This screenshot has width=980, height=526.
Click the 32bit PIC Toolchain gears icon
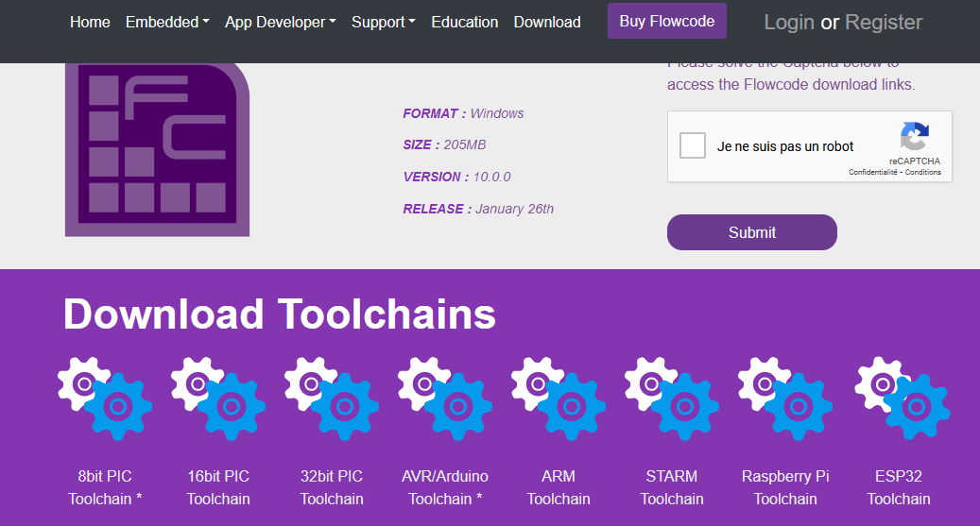[x=332, y=399]
